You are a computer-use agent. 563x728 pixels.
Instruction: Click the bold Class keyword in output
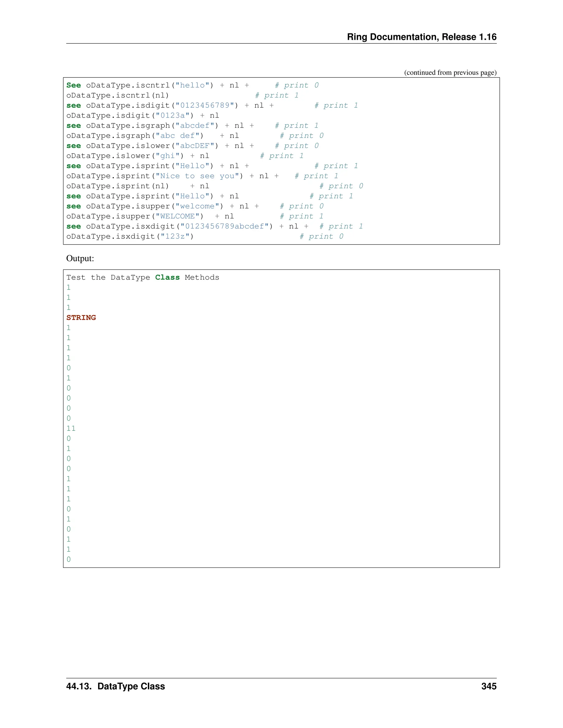167,277
